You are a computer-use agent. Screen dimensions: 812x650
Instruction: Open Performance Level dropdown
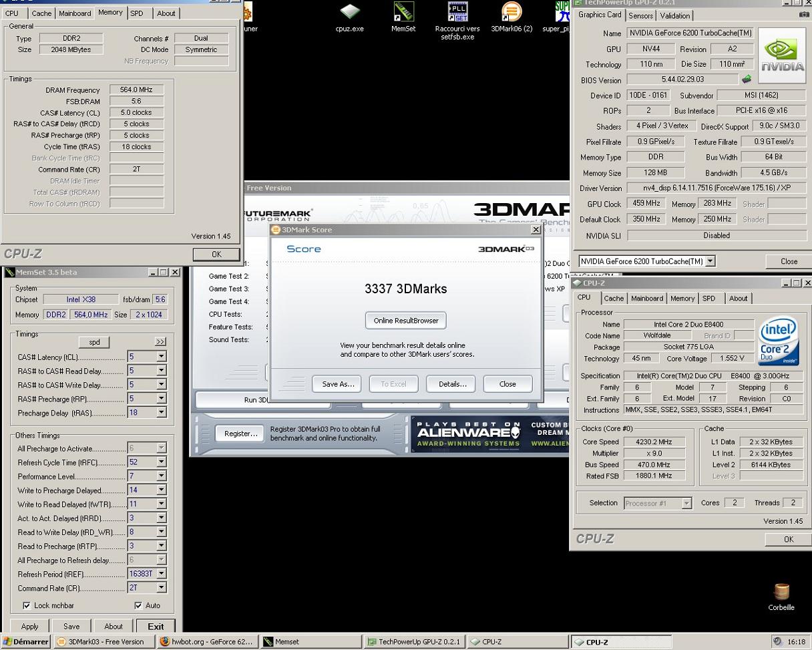click(161, 476)
